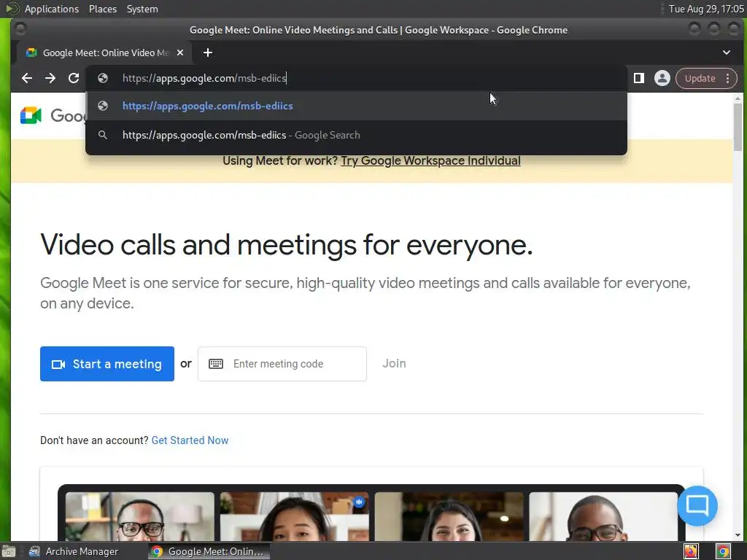Click the keyboard icon in the meeting code field
Viewport: 747px width, 560px height.
(216, 364)
